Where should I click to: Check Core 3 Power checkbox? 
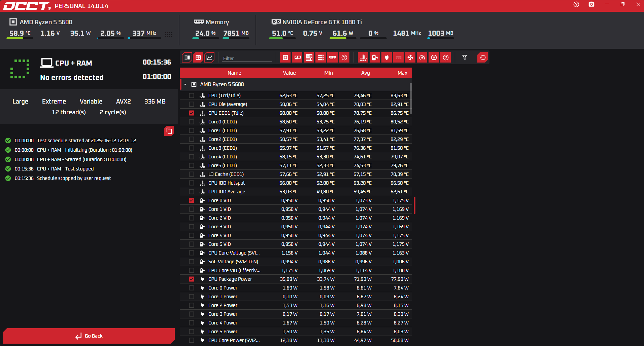[x=192, y=314]
